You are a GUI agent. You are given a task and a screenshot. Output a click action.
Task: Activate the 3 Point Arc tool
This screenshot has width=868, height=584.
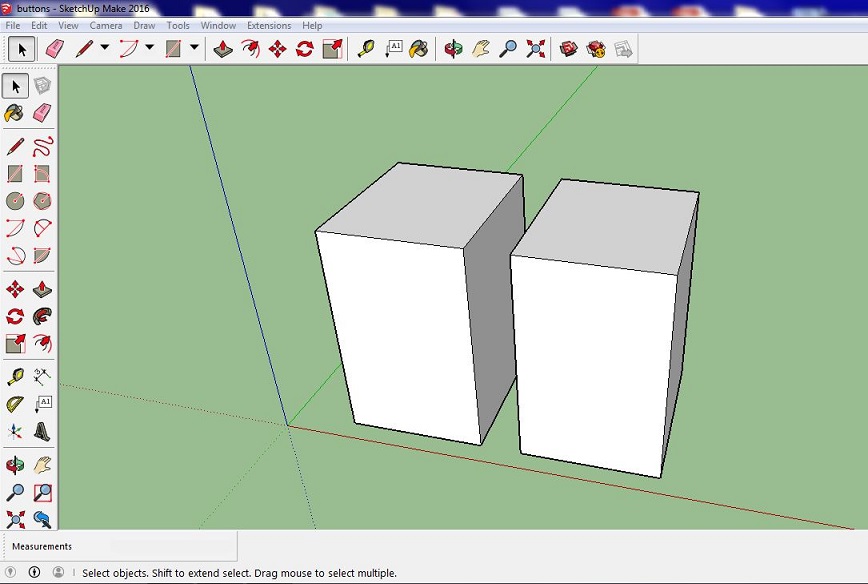[x=15, y=256]
